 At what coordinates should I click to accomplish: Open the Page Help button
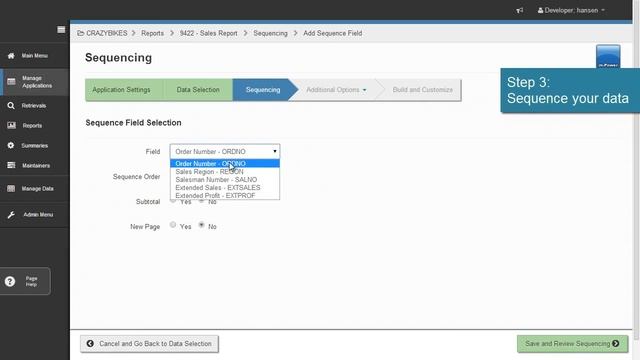point(25,281)
